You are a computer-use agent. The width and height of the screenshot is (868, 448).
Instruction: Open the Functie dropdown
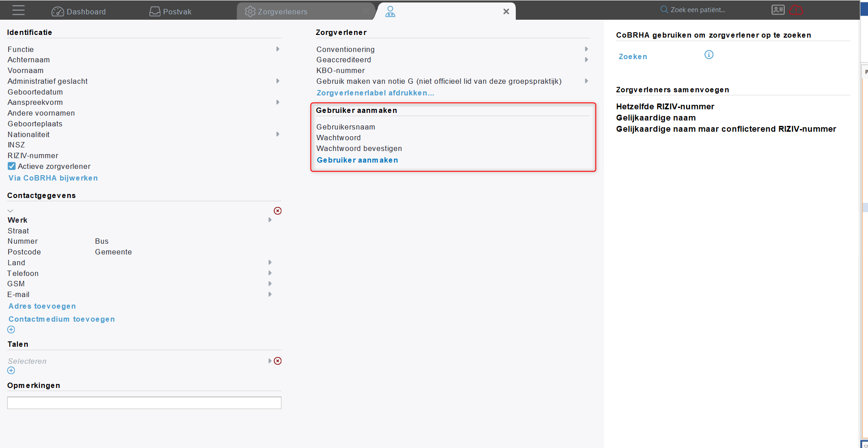pyautogui.click(x=278, y=49)
